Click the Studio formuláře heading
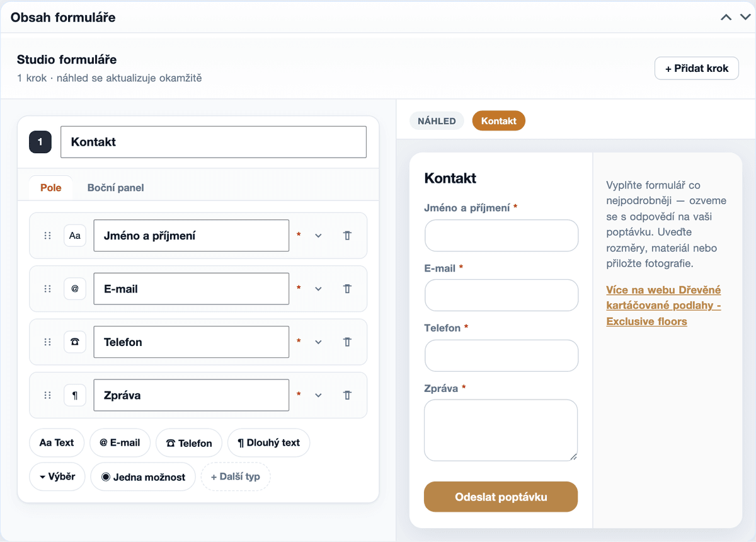This screenshot has height=542, width=756. (67, 60)
